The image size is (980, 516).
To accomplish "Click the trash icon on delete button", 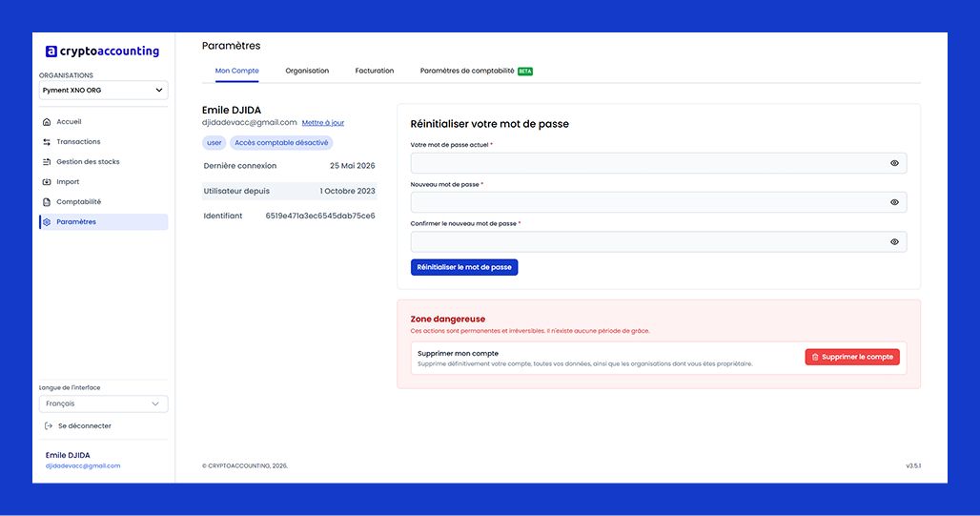I will tap(815, 357).
